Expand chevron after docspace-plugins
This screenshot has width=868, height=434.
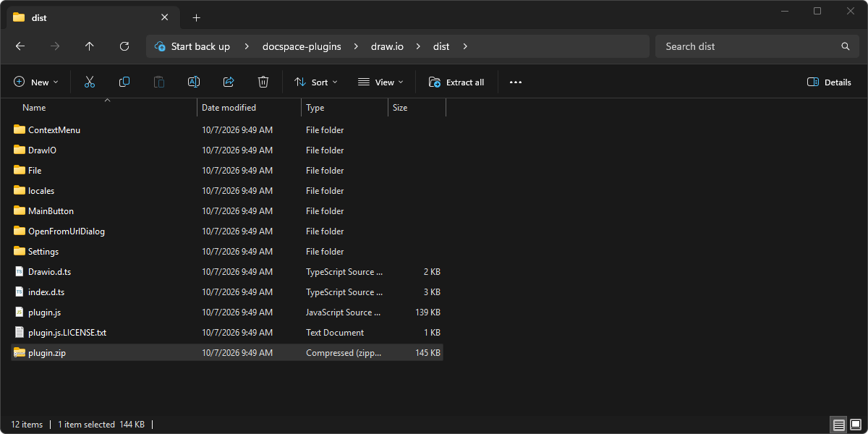point(356,46)
